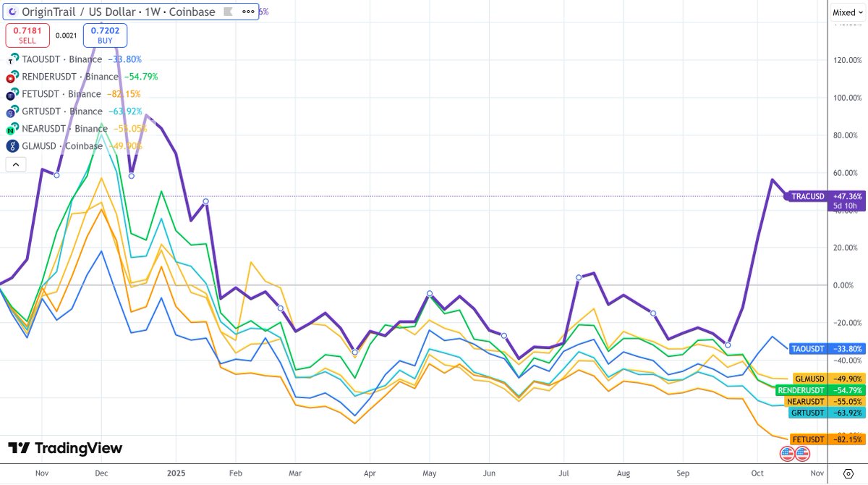
Task: Click the Jun label on the time axis
Action: tap(488, 472)
